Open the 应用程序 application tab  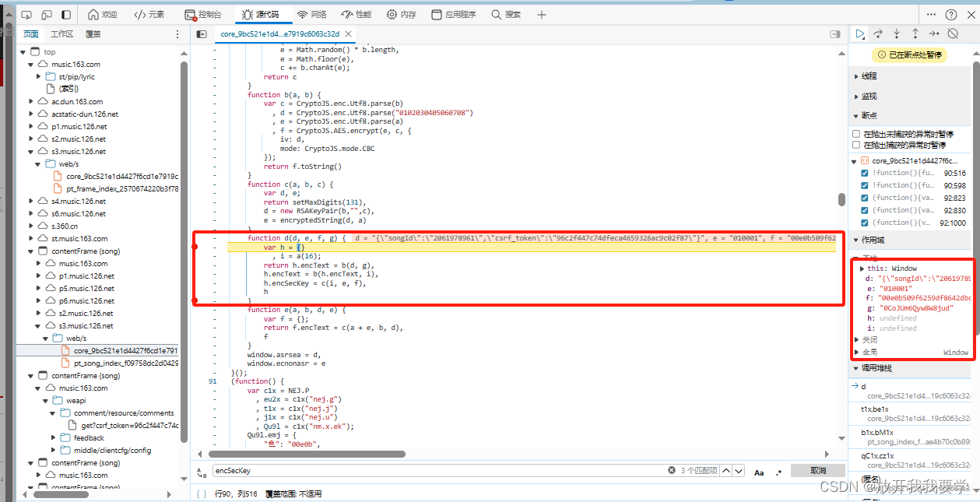click(455, 15)
